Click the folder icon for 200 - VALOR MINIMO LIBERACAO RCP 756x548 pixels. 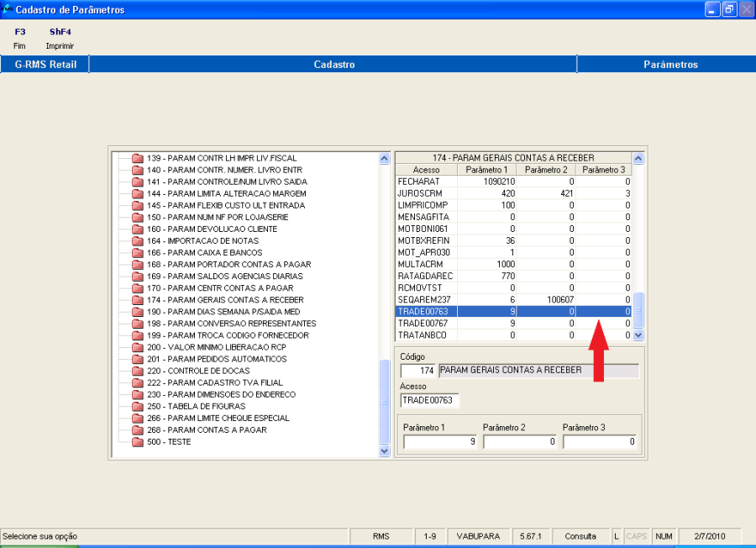click(138, 347)
